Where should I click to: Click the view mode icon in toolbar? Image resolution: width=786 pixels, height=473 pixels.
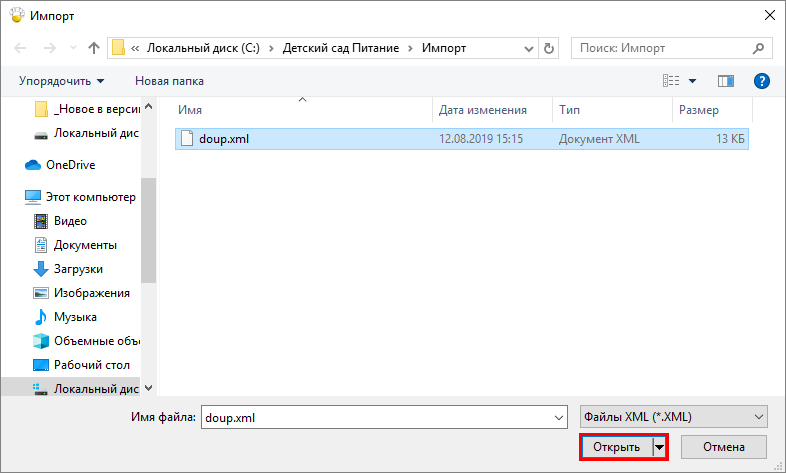[x=671, y=81]
